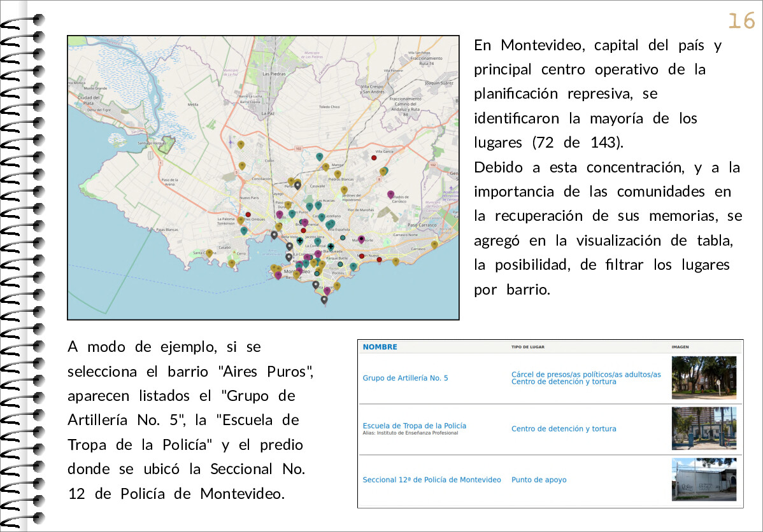Select the dark gray pin at Capurro bay
The height and width of the screenshot is (532, 763).
(x=274, y=235)
